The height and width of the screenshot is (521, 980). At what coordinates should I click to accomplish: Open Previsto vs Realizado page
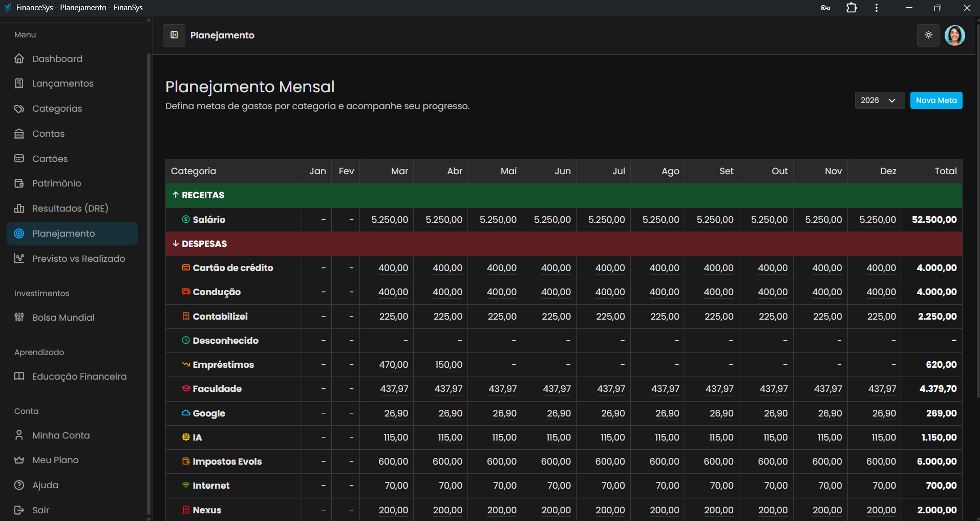pyautogui.click(x=78, y=259)
